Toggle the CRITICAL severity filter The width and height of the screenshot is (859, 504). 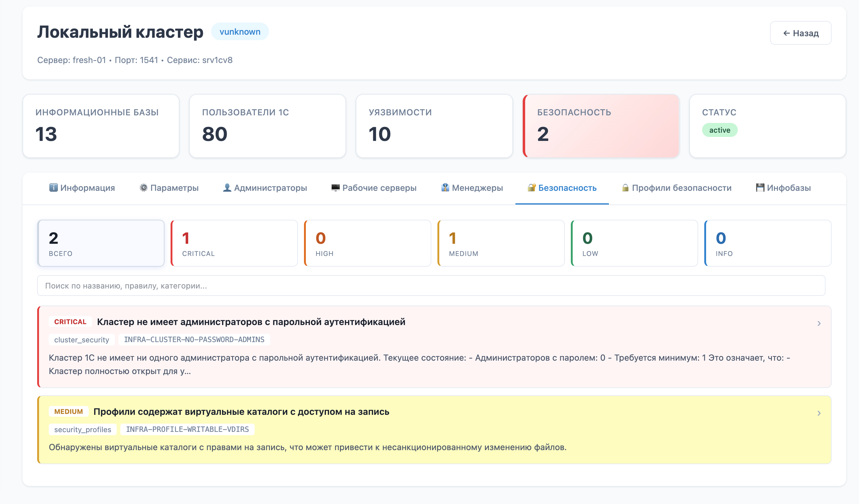coord(234,243)
